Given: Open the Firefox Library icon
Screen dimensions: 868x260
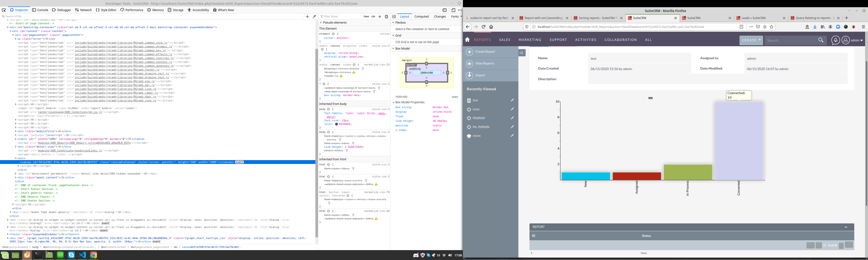Looking at the screenshot, I should tap(822, 27).
